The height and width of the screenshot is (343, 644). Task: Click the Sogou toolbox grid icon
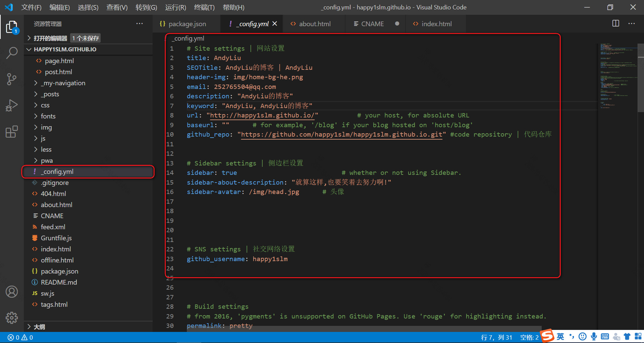click(x=638, y=336)
